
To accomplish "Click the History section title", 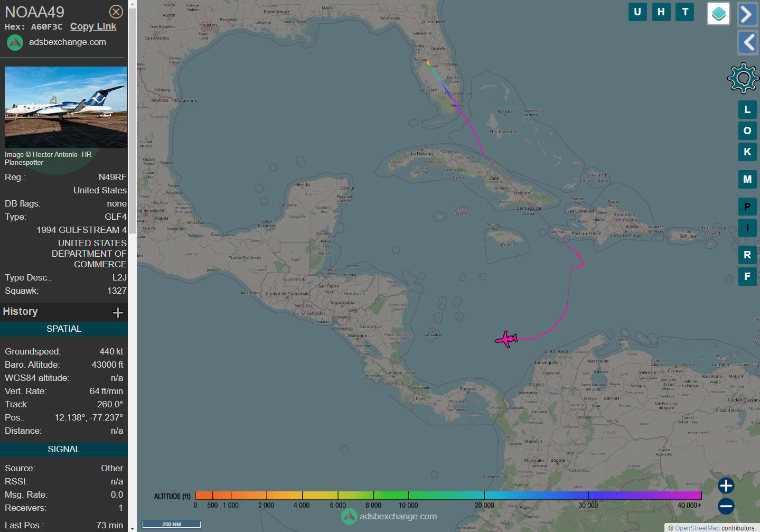I will (20, 311).
